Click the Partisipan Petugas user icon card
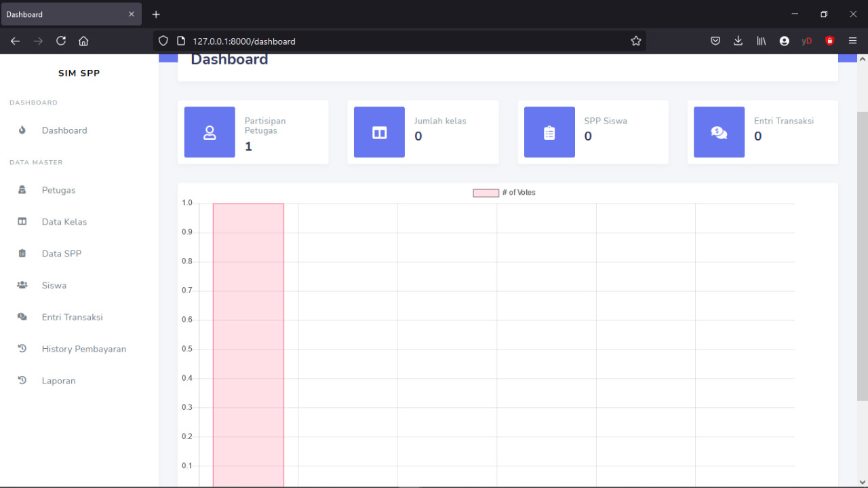 [210, 132]
